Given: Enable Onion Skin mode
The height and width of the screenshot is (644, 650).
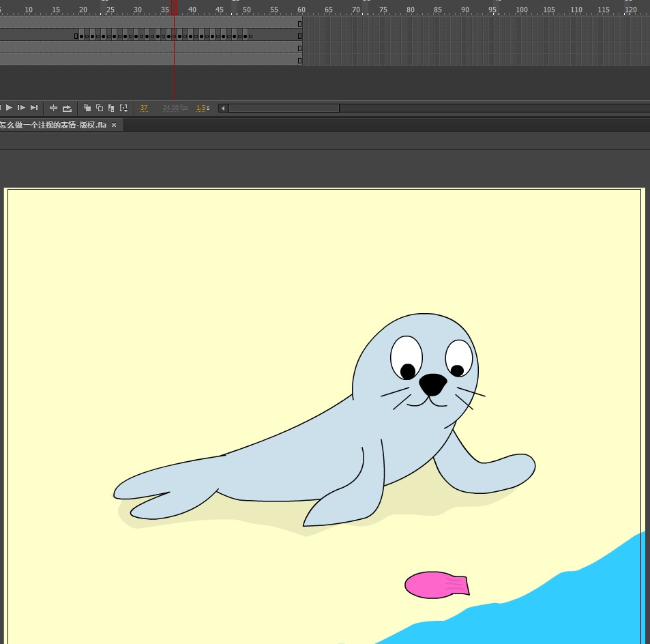Looking at the screenshot, I should point(87,108).
